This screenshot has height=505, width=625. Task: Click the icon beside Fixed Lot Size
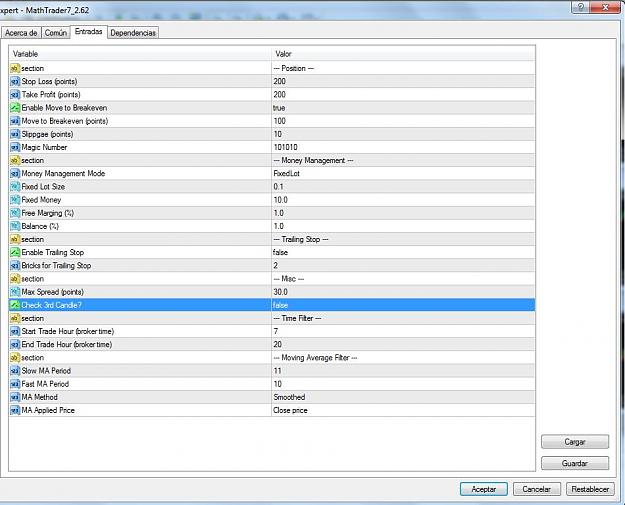(x=15, y=187)
